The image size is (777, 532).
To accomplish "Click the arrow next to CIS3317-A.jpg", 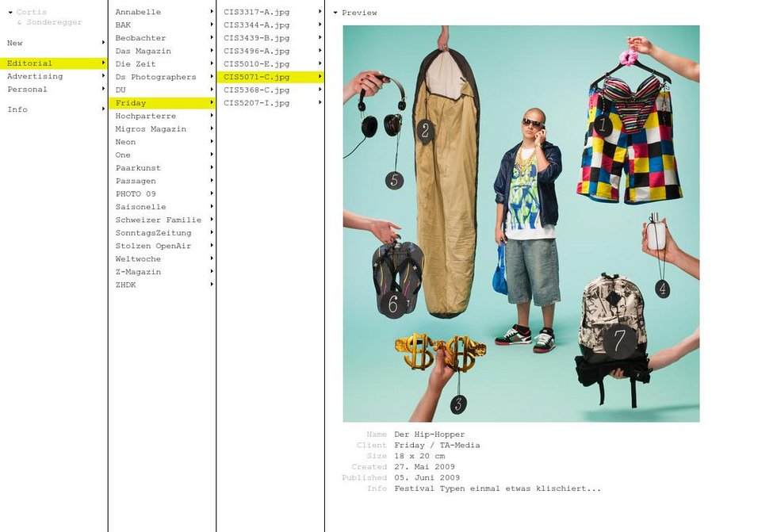I will coord(320,11).
